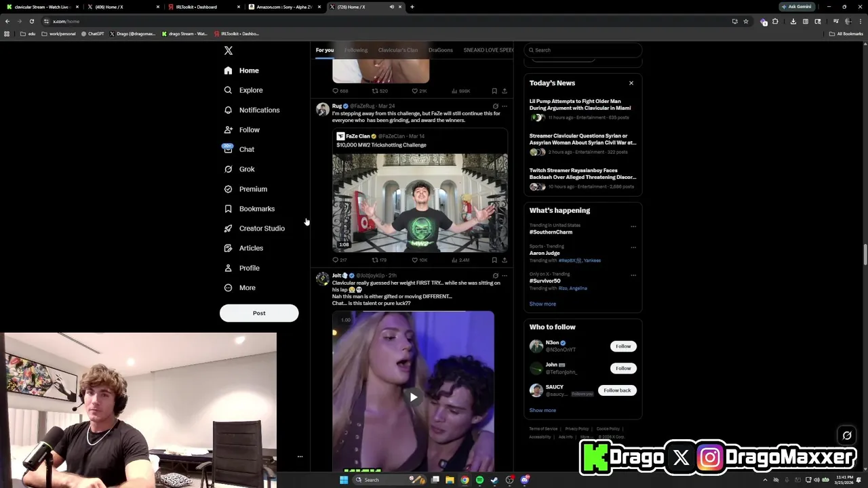This screenshot has height=488, width=868.
Task: Play the FaZe Clan trickshotting video
Action: [x=420, y=203]
